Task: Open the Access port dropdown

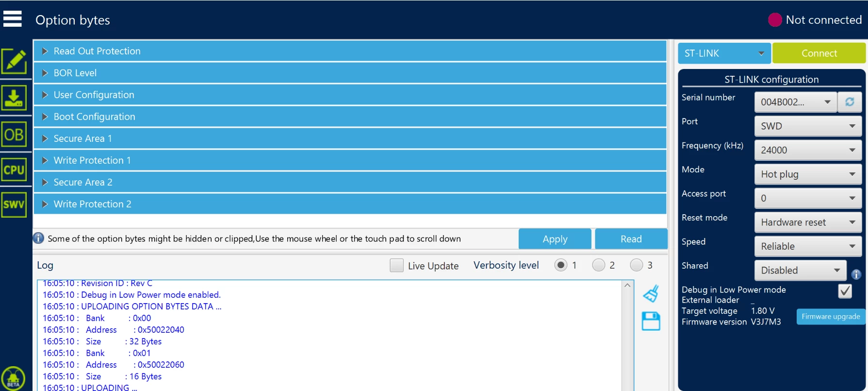Action: pyautogui.click(x=808, y=198)
